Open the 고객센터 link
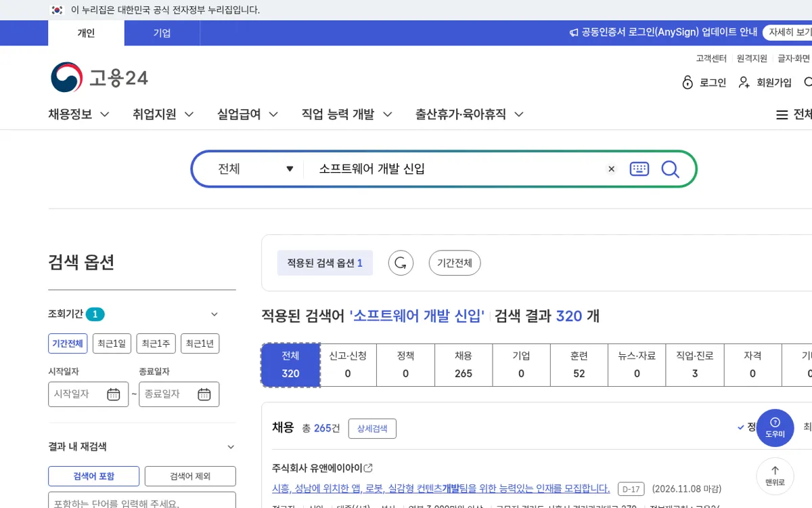This screenshot has width=812, height=508. 711,58
